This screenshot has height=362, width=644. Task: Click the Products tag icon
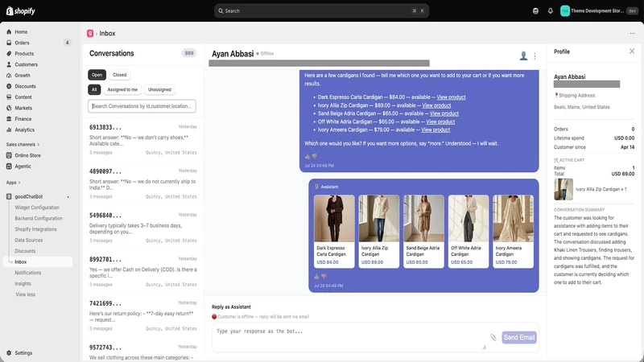coord(9,53)
